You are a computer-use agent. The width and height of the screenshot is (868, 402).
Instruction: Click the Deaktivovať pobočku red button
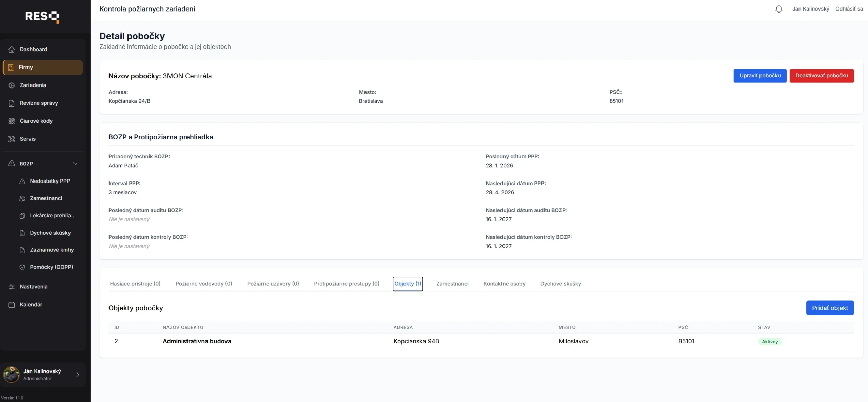[x=822, y=76]
